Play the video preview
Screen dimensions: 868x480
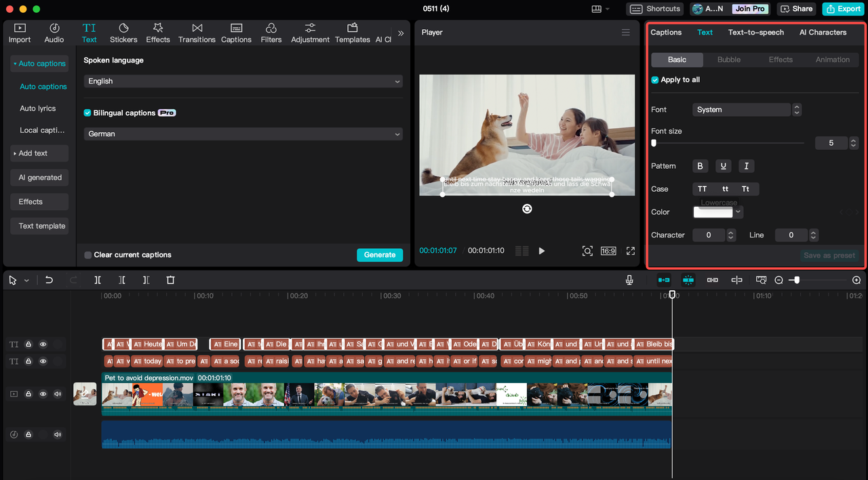click(x=541, y=251)
